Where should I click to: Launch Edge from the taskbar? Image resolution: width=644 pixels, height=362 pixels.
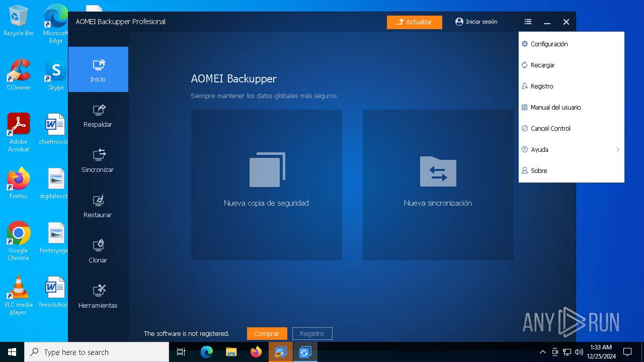[x=207, y=352]
